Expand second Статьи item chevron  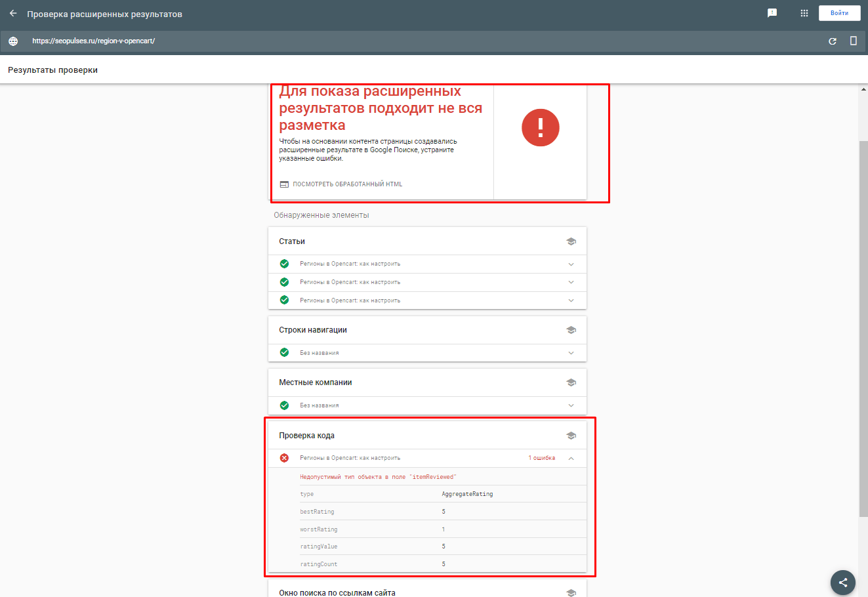(x=571, y=282)
